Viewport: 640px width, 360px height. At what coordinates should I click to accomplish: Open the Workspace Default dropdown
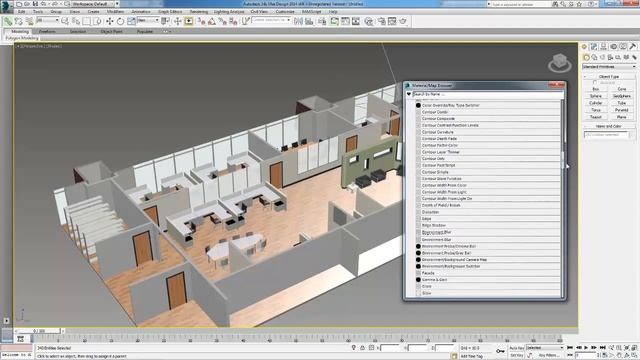coord(95,4)
